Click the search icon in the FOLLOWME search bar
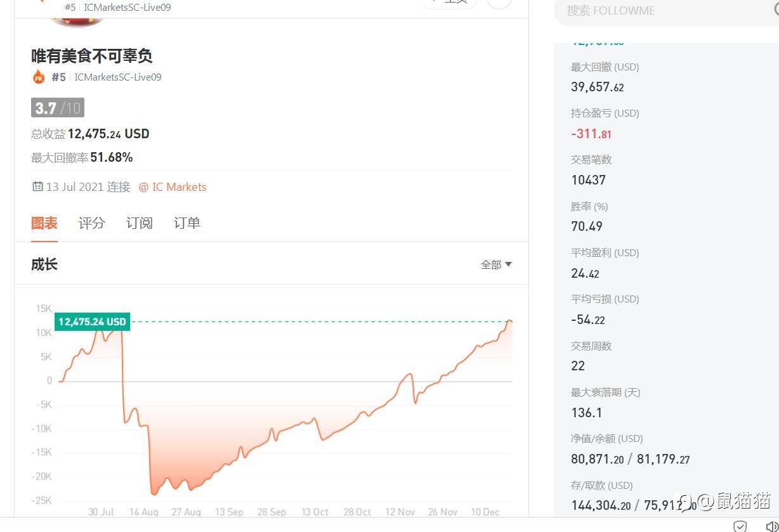 [x=776, y=10]
